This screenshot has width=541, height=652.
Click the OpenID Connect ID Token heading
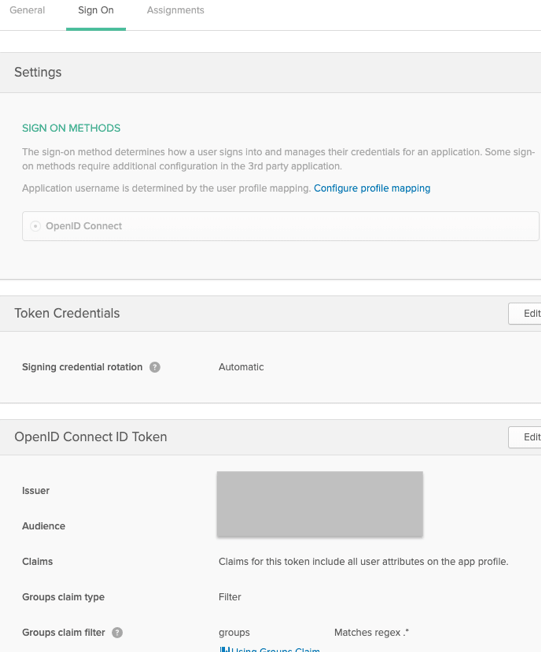(91, 437)
